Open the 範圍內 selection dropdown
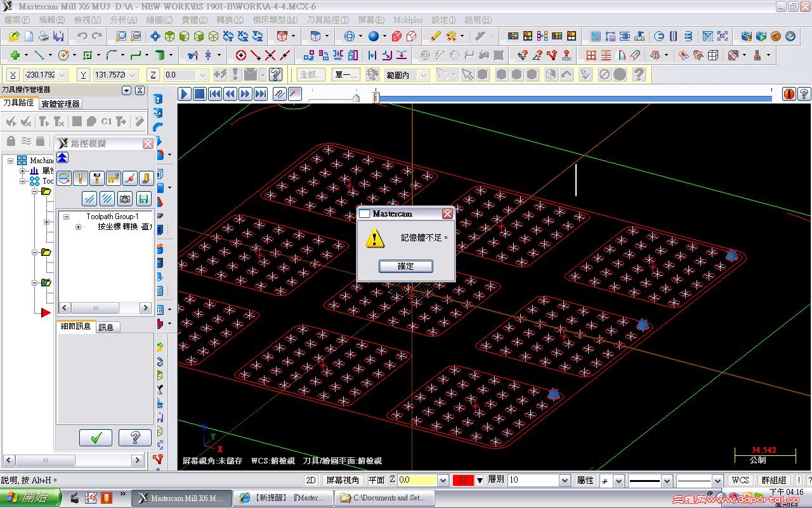 [x=423, y=75]
